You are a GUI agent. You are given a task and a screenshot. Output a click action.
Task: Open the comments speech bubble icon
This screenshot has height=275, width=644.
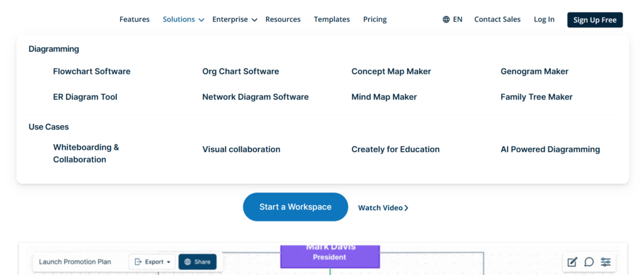589,262
